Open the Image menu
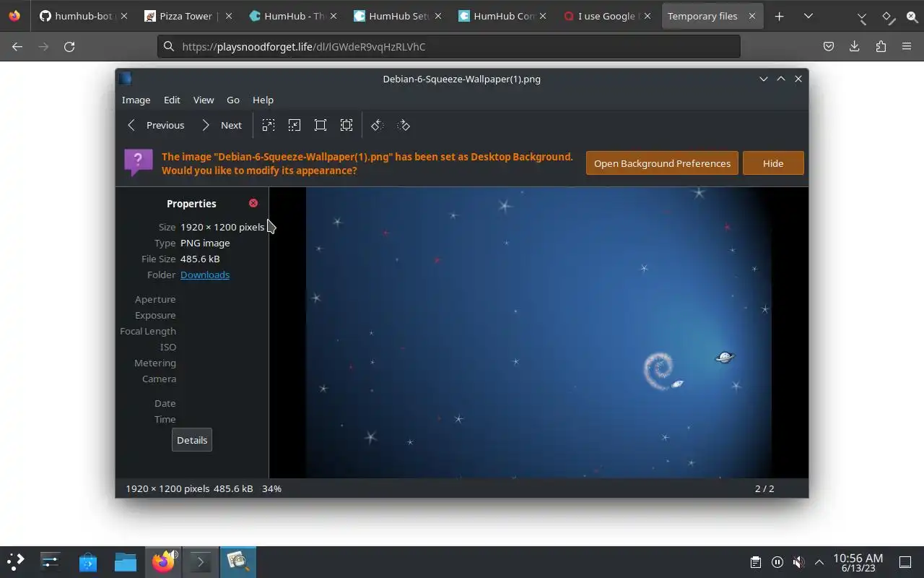Viewport: 924px width, 578px height. [x=136, y=100]
